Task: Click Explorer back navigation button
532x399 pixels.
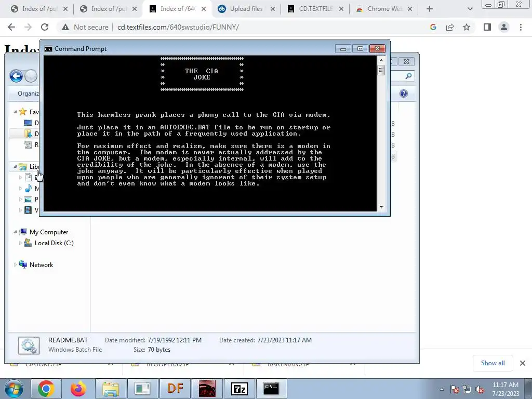Action: pyautogui.click(x=16, y=76)
